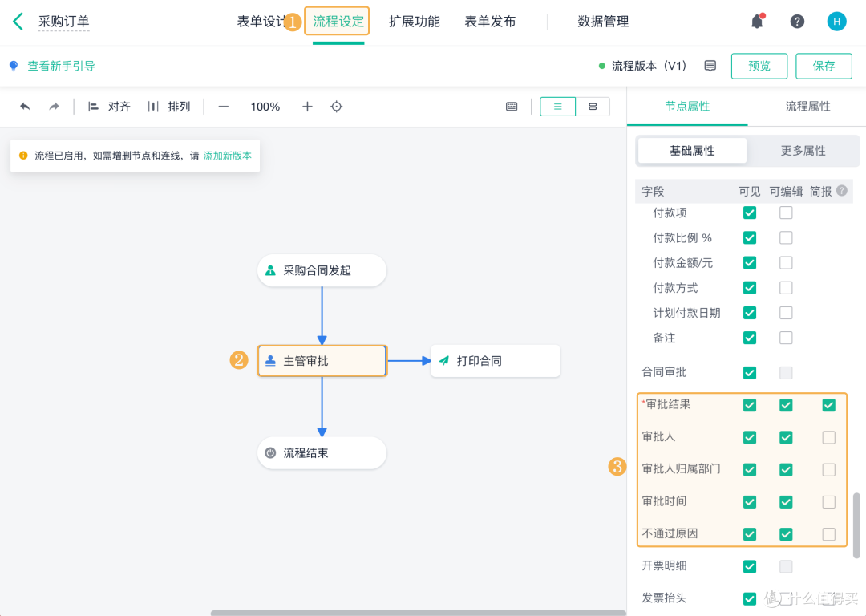The width and height of the screenshot is (866, 616).
Task: Center the canvas with the locate icon
Action: [336, 107]
